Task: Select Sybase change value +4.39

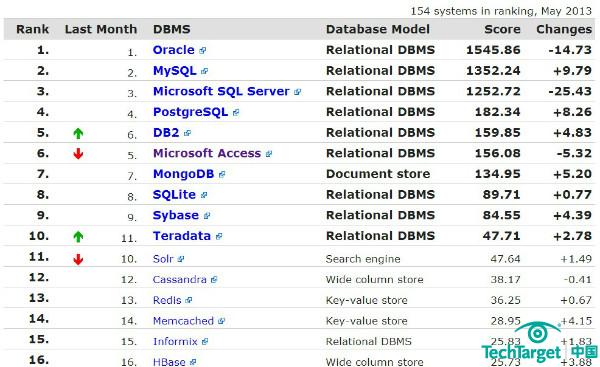Action: click(x=573, y=215)
